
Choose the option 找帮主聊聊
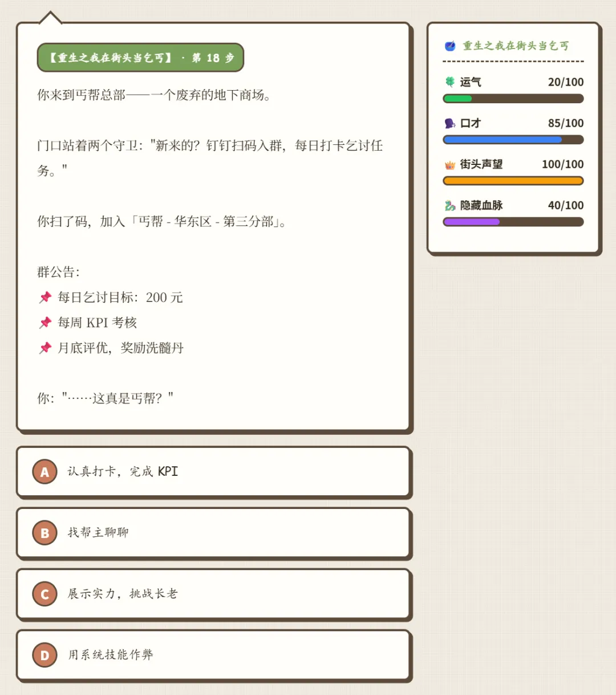[x=214, y=533]
